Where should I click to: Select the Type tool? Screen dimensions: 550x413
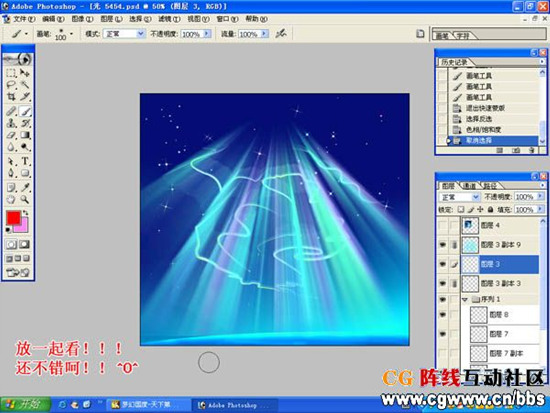(25, 161)
